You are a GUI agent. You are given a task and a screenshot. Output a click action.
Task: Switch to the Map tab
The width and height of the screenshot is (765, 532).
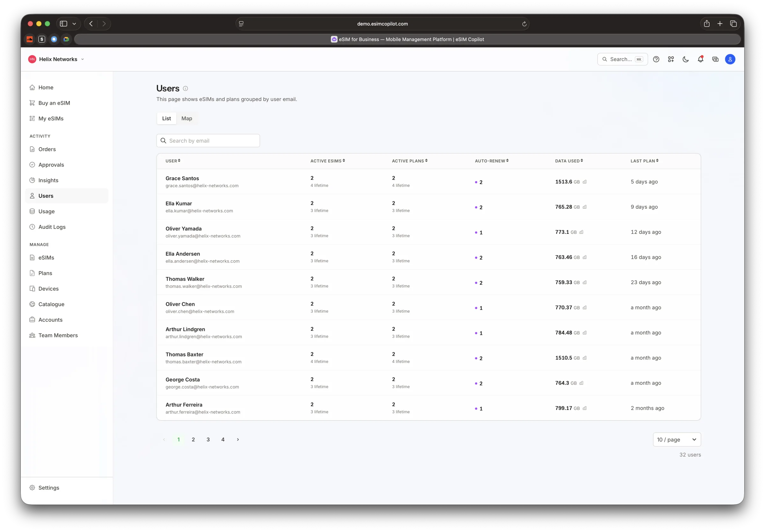coord(186,119)
